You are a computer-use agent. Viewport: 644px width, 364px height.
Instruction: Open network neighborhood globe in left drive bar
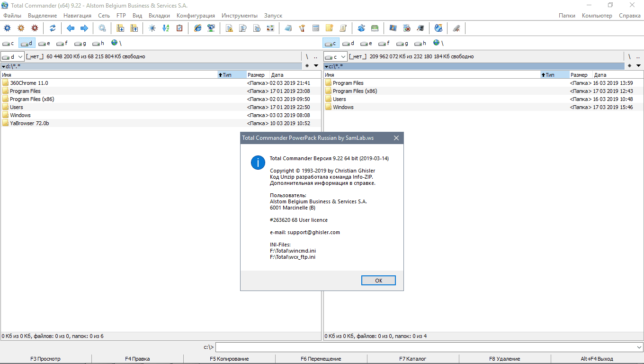pos(116,43)
